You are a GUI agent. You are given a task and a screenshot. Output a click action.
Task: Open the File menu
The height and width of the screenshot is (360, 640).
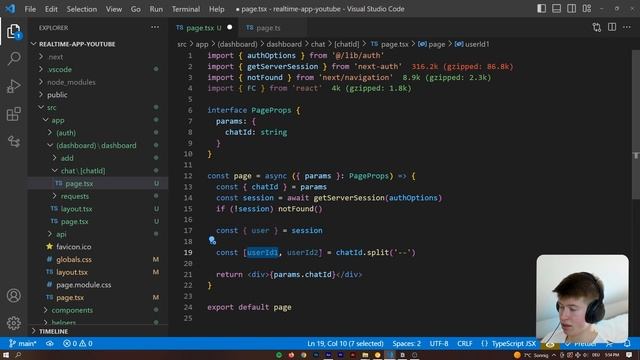pos(30,9)
